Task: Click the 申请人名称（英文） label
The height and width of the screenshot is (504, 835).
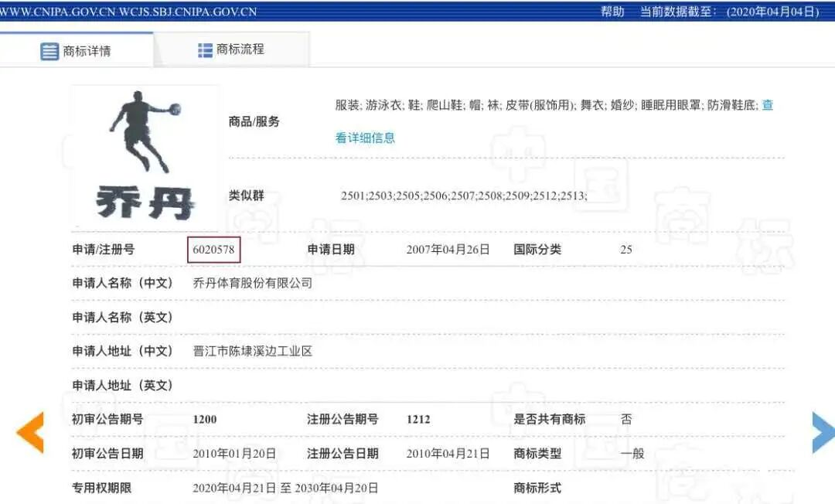Action: point(122,318)
